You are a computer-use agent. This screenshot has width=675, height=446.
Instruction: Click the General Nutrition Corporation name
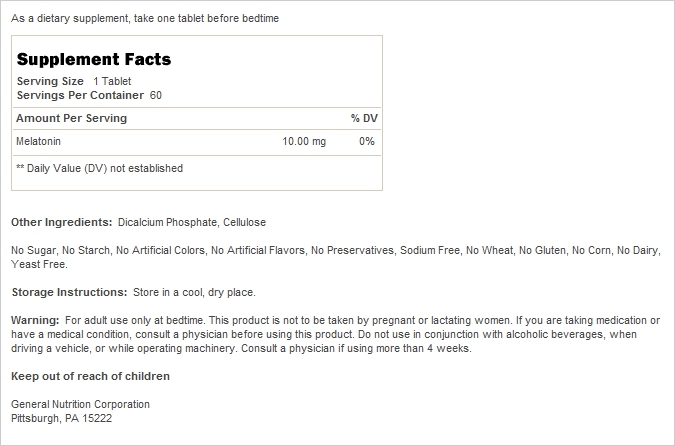pyautogui.click(x=81, y=404)
